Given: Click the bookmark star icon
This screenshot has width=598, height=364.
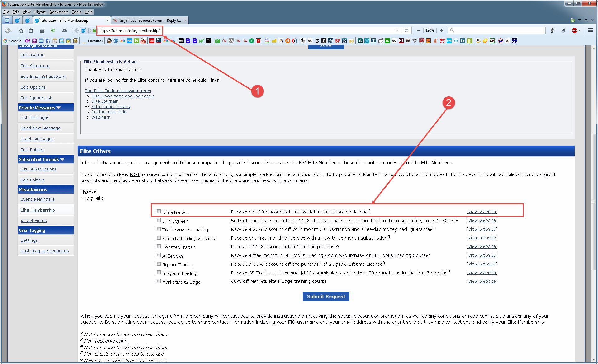Looking at the screenshot, I should point(21,30).
